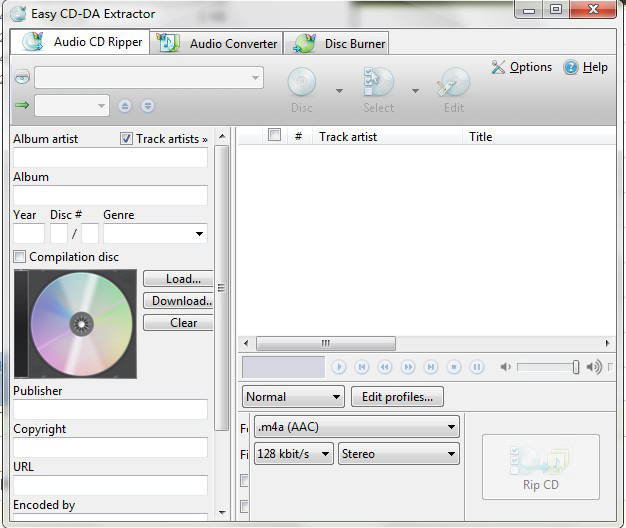Click the Publisher input field
This screenshot has width=626, height=528.
pyautogui.click(x=111, y=409)
